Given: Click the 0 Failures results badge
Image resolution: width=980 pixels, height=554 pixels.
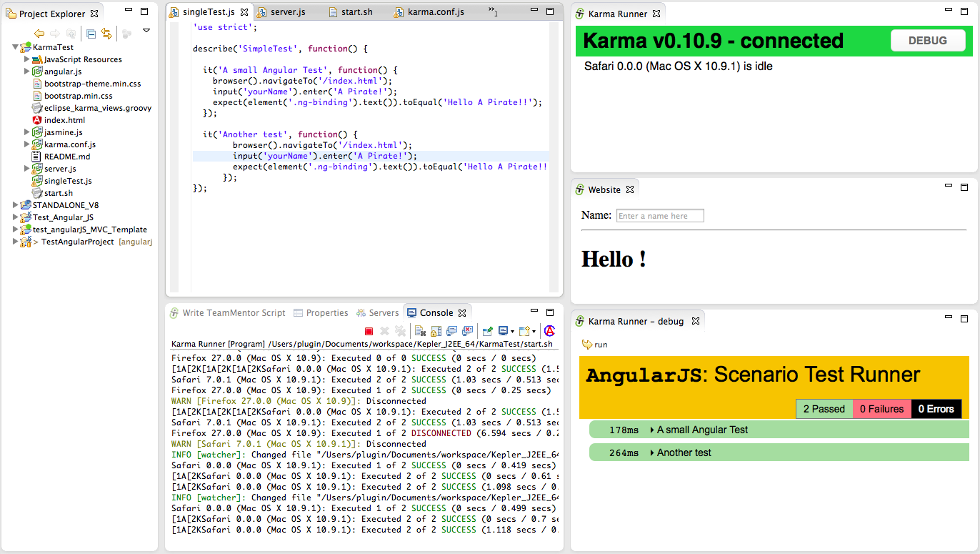Looking at the screenshot, I should point(881,409).
